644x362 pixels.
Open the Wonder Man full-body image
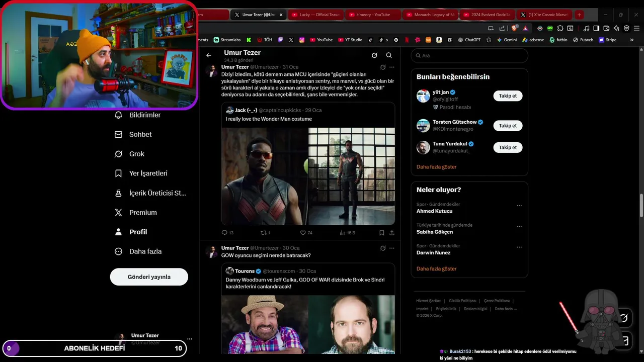click(352, 176)
